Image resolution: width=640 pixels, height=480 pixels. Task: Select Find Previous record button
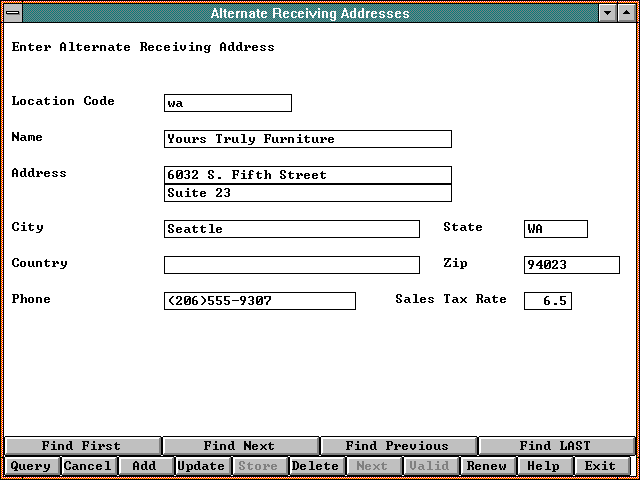point(397,446)
